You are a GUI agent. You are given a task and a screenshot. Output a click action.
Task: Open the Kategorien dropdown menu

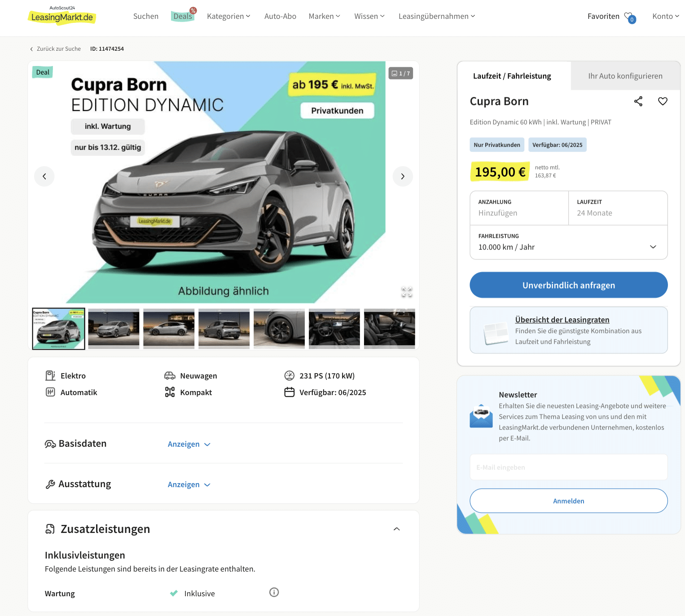(x=228, y=16)
